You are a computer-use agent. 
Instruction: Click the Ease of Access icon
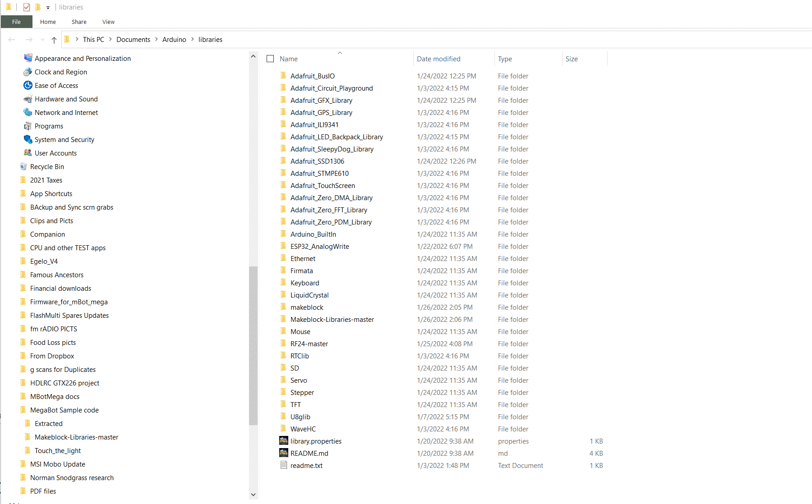[x=28, y=85]
